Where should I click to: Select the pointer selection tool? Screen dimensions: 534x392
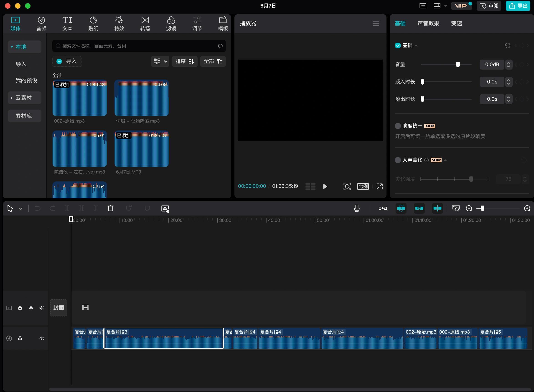tap(10, 209)
